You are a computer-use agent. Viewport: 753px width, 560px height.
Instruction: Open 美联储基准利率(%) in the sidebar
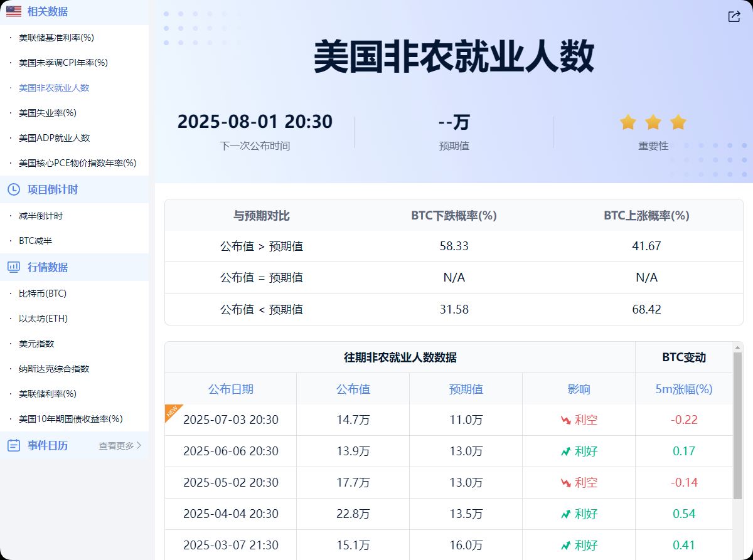(x=56, y=38)
